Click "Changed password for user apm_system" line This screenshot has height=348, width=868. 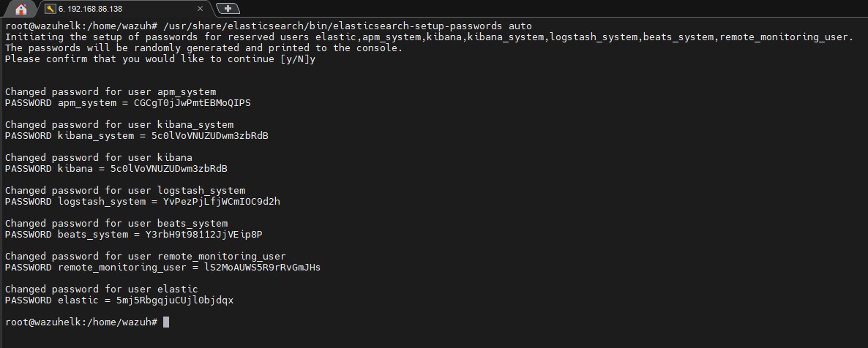[x=110, y=92]
